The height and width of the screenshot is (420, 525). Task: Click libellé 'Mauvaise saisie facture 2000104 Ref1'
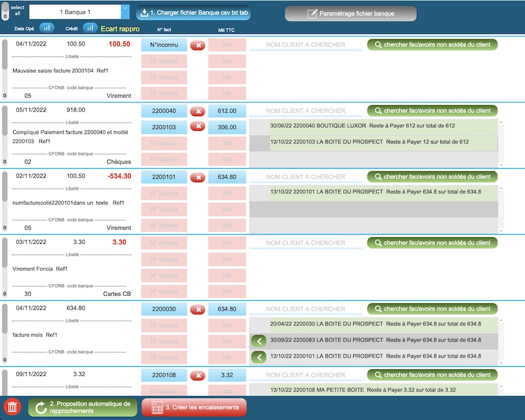click(x=61, y=70)
